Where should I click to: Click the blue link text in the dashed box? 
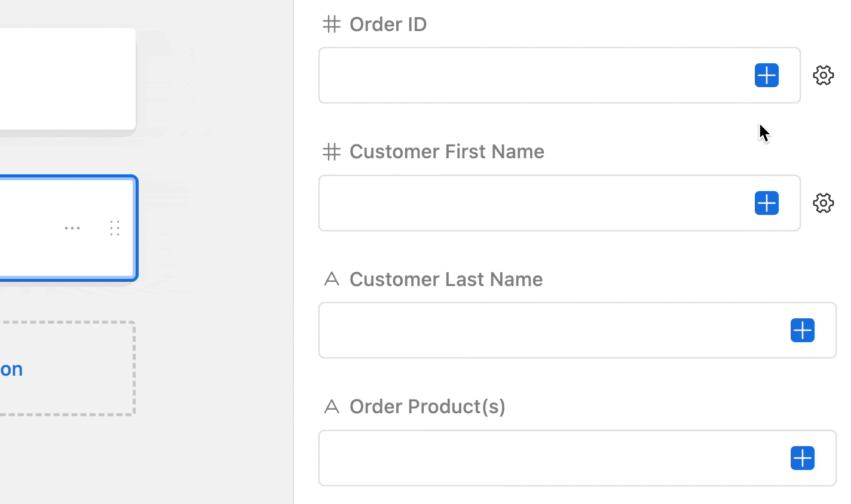coord(11,369)
